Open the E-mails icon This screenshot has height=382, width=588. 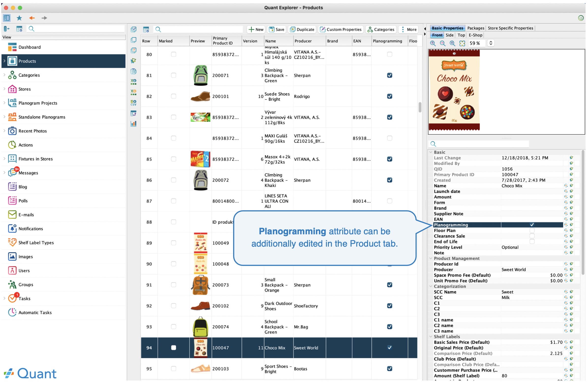click(12, 214)
